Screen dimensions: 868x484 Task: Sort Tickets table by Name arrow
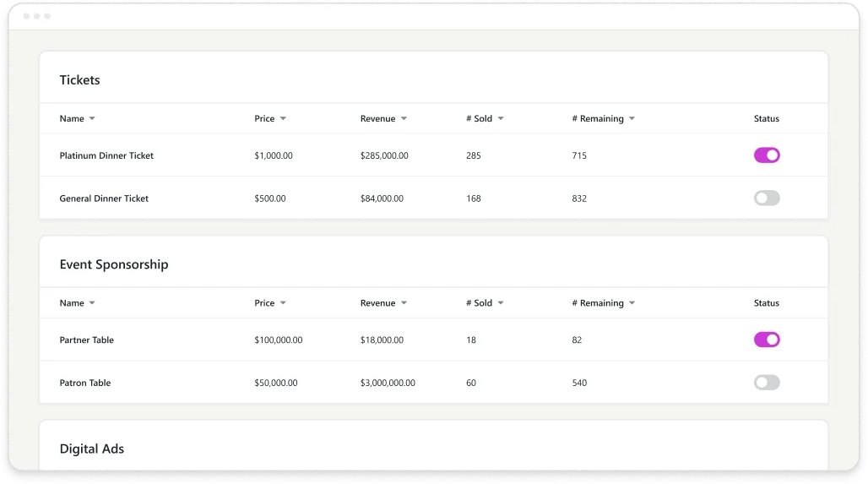[x=92, y=119]
